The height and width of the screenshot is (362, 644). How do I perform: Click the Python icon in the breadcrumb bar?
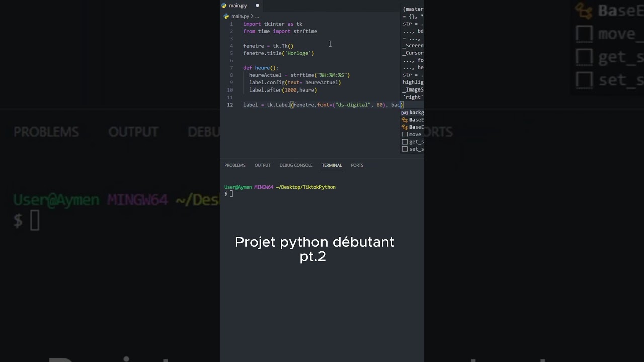pyautogui.click(x=226, y=16)
